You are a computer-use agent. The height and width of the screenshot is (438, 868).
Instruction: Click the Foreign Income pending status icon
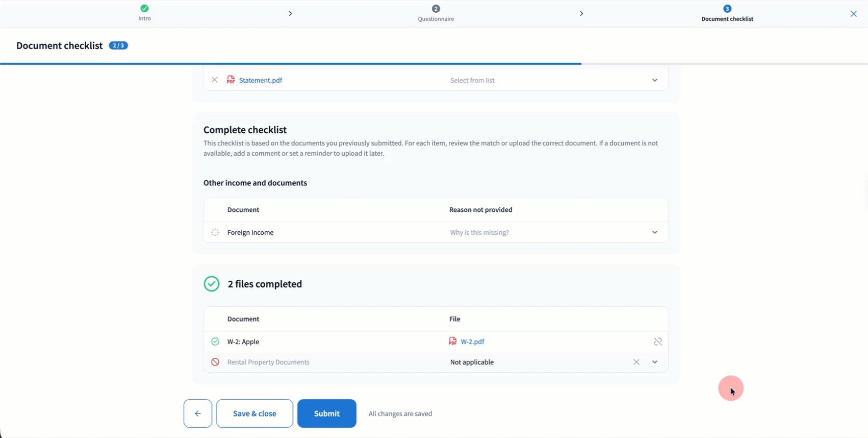215,232
